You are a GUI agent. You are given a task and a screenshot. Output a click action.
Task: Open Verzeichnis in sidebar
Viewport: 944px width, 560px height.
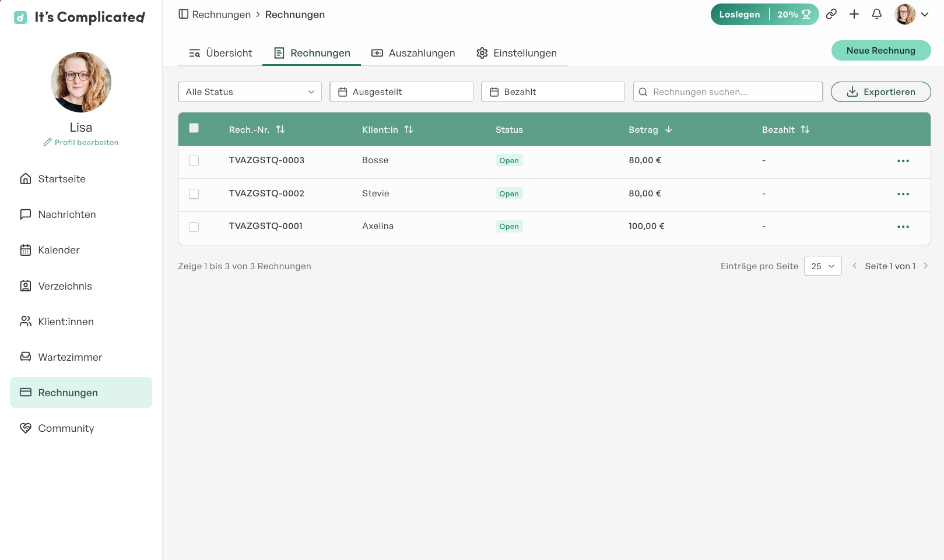(x=81, y=286)
